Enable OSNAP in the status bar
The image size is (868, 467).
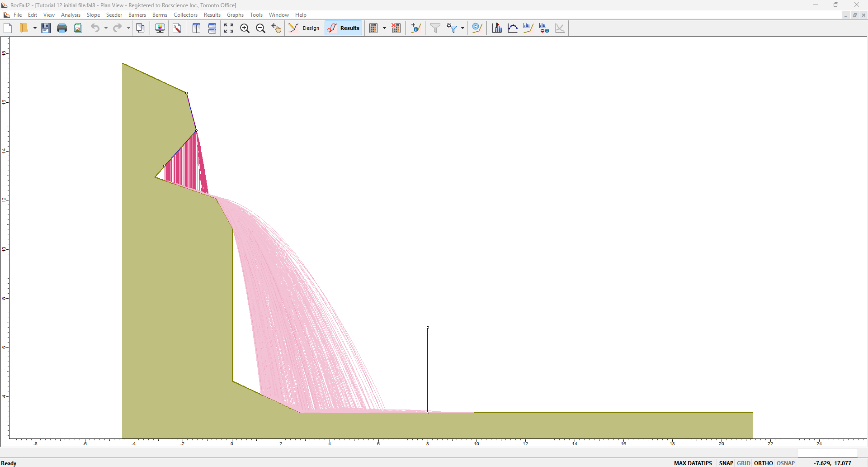[x=786, y=463]
